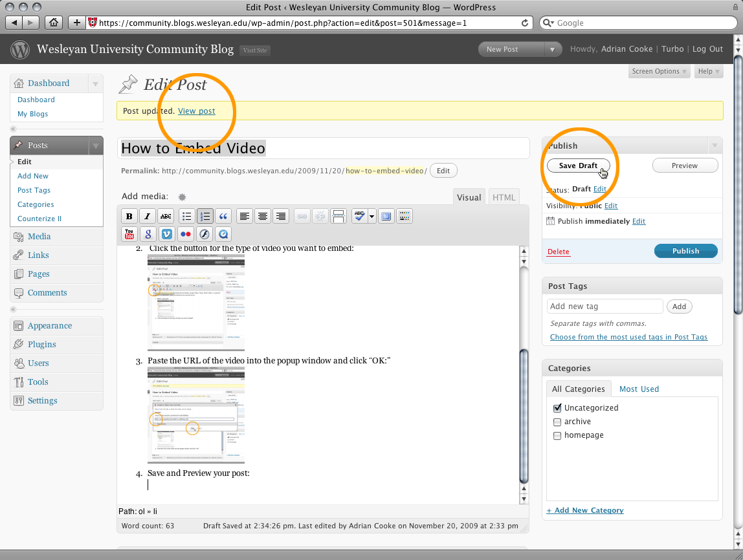This screenshot has height=560, width=743.
Task: Align text right
Action: pyautogui.click(x=281, y=217)
